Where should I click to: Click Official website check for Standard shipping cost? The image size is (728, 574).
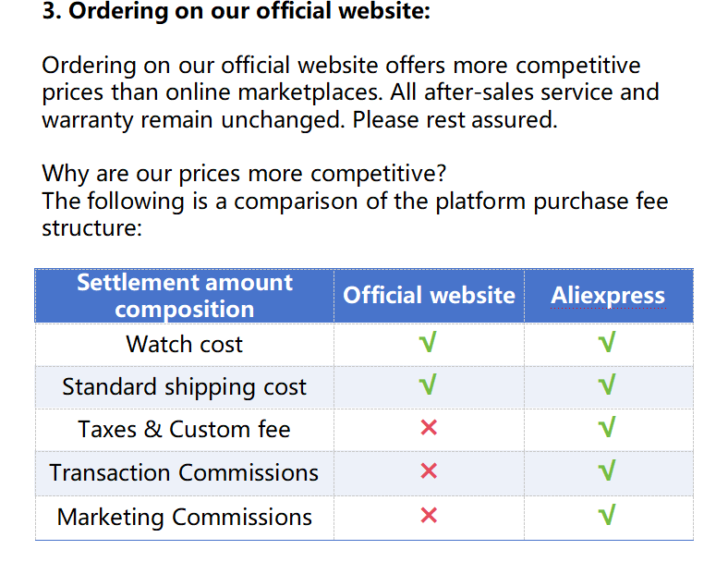coord(428,385)
